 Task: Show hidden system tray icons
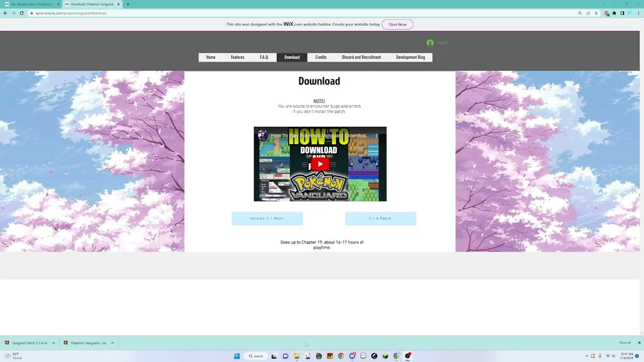click(586, 356)
